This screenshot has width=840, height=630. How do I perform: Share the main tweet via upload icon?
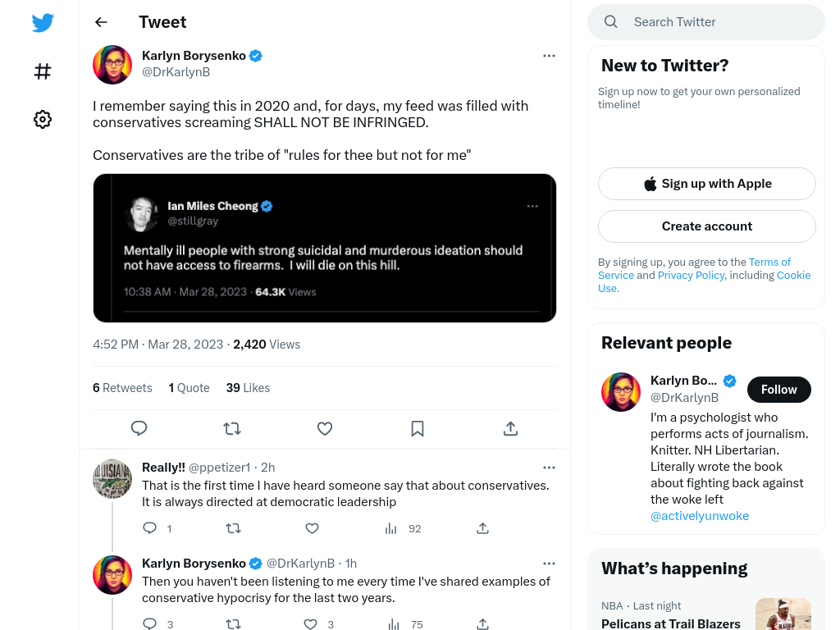pos(510,428)
